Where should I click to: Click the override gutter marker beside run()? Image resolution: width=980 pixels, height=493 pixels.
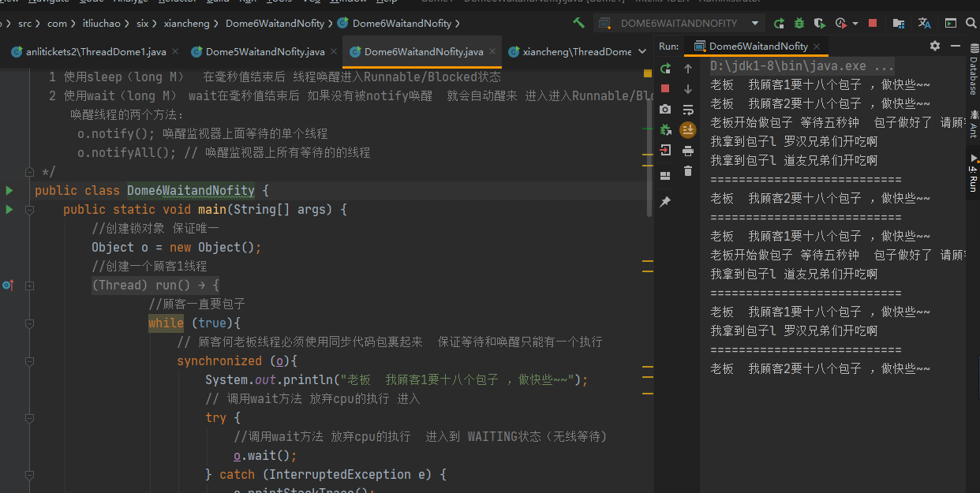pyautogui.click(x=8, y=285)
